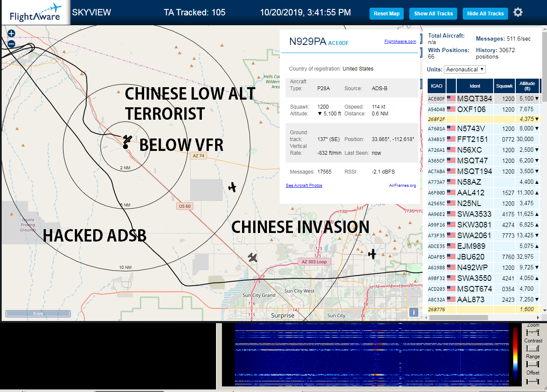Adjust the Contrast slider in waterfall panel
Viewport: 547px width, 392px height.
533,348
